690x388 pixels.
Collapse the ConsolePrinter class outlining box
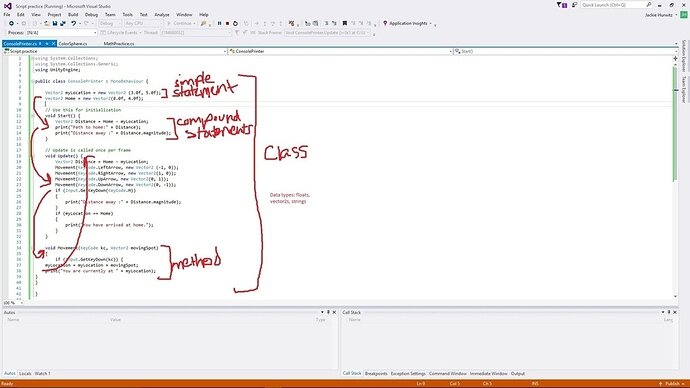click(33, 81)
